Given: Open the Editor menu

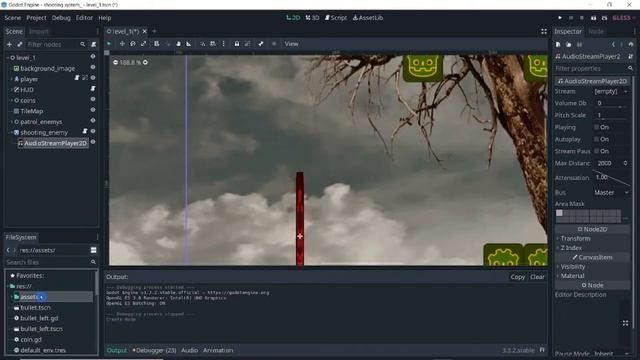Looking at the screenshot, I should coord(84,18).
